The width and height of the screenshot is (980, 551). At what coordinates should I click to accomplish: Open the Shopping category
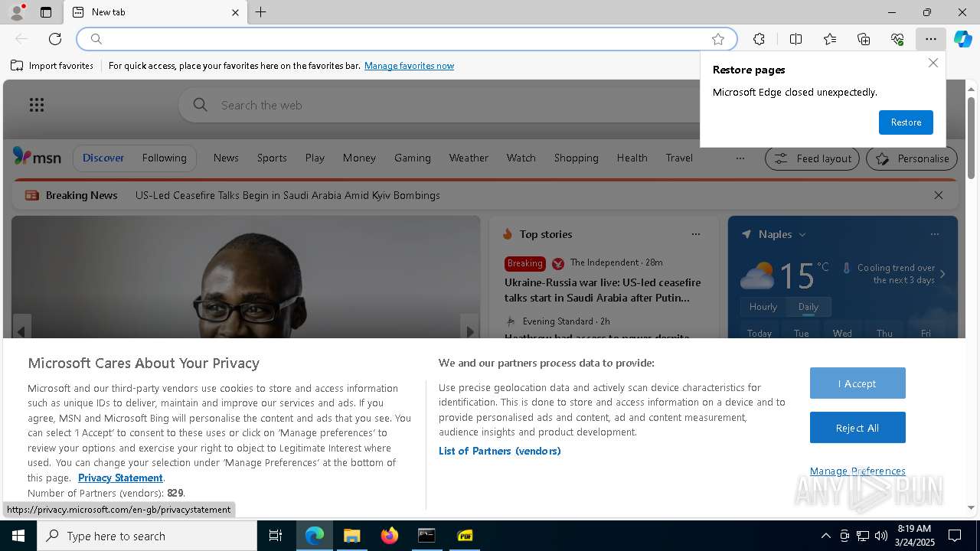pyautogui.click(x=576, y=158)
